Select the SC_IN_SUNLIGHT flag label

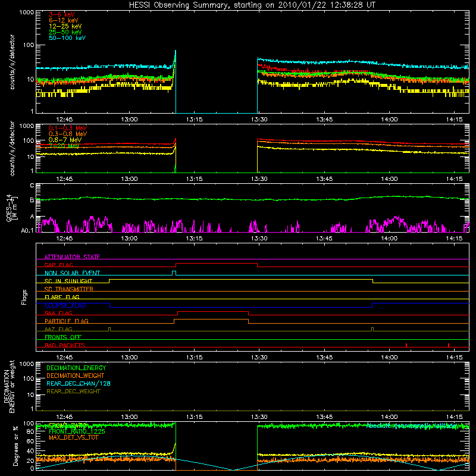(68, 281)
